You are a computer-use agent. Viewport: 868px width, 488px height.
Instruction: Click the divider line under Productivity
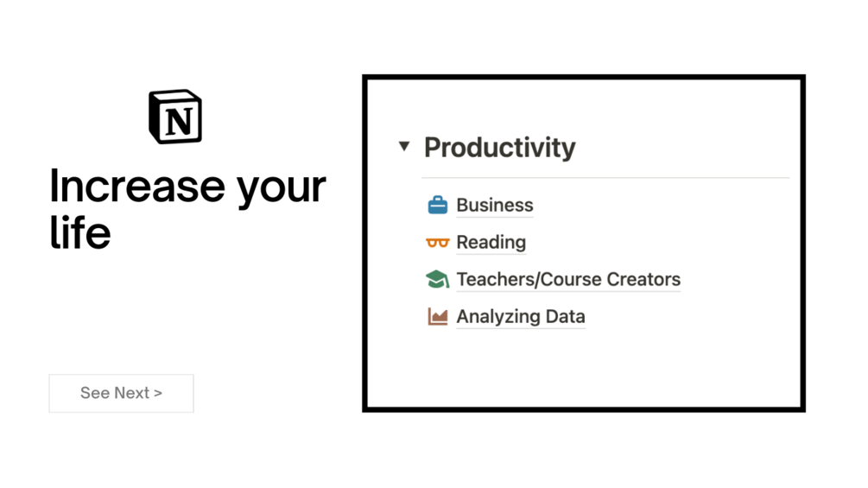605,178
